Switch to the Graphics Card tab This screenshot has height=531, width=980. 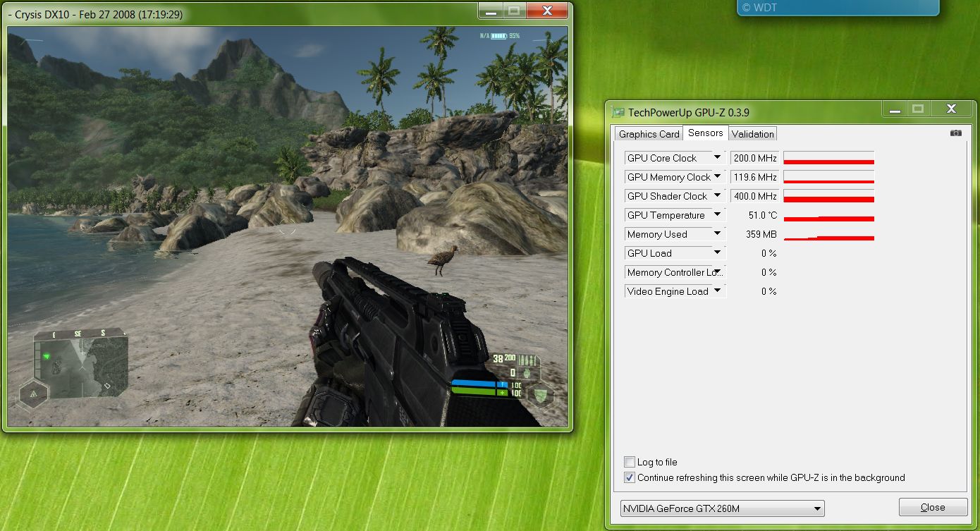649,134
